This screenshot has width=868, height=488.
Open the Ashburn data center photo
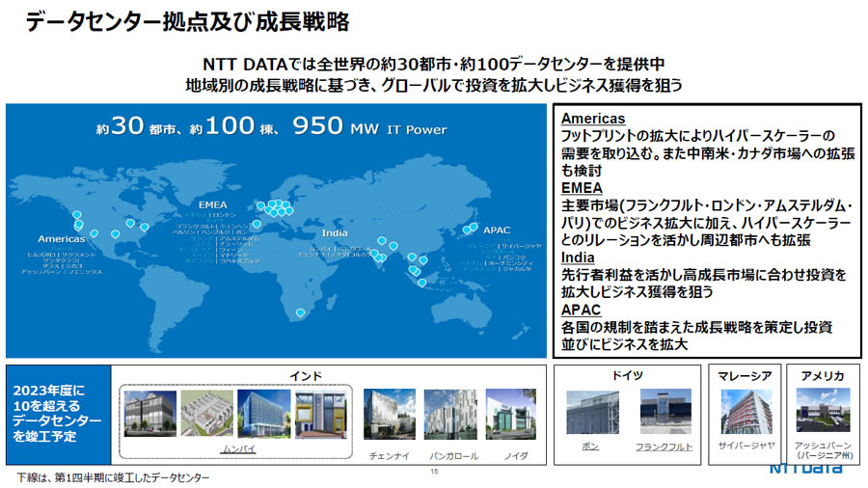click(x=824, y=410)
